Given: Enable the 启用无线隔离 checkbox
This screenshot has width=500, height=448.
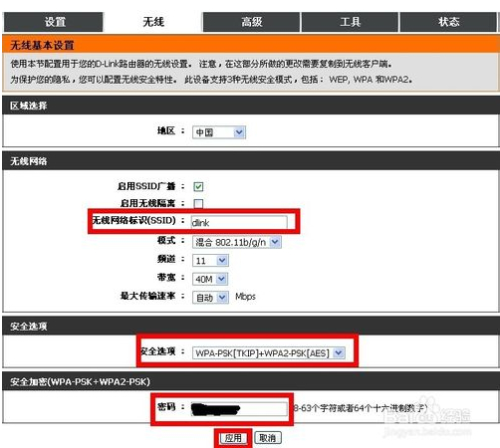Looking at the screenshot, I should tap(198, 203).
